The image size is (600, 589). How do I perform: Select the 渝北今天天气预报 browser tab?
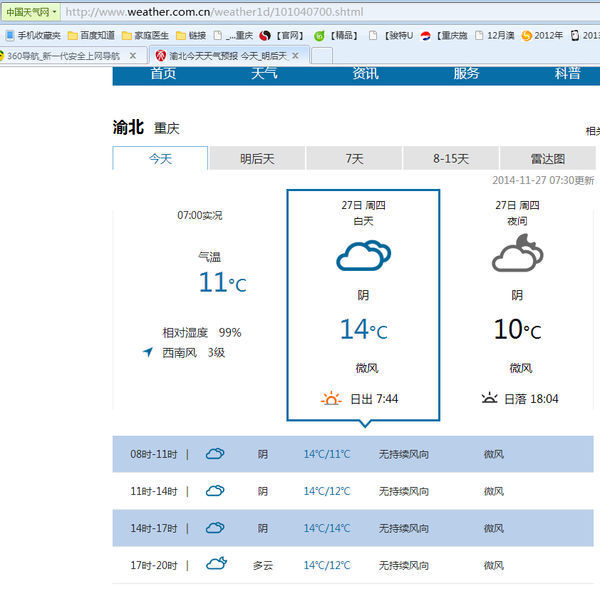pos(228,56)
